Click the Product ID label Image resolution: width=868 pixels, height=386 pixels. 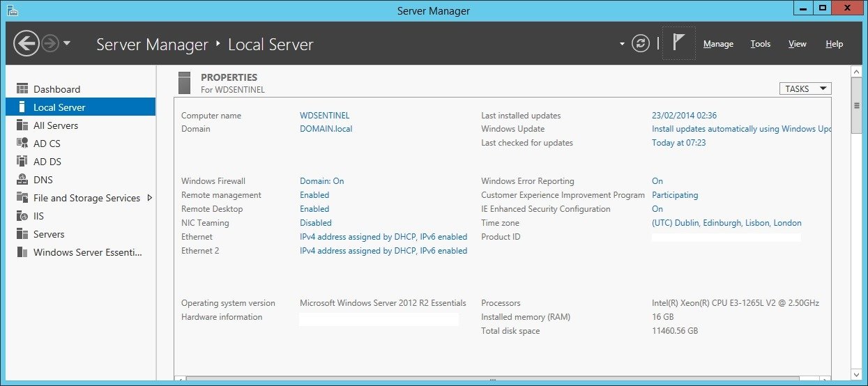[x=501, y=237]
